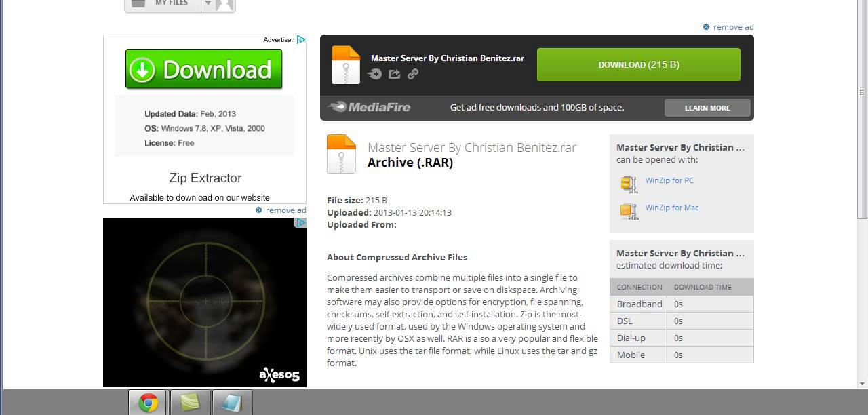Screen dimensions: 868x415
Task: Click the 'Broadband' row in download time table
Action: (682, 304)
